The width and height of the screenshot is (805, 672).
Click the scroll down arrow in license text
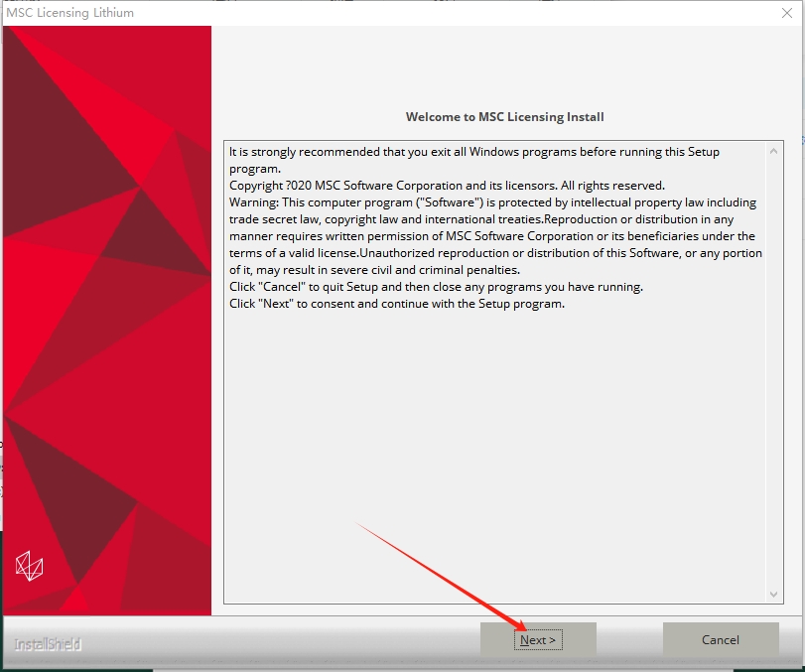click(773, 595)
